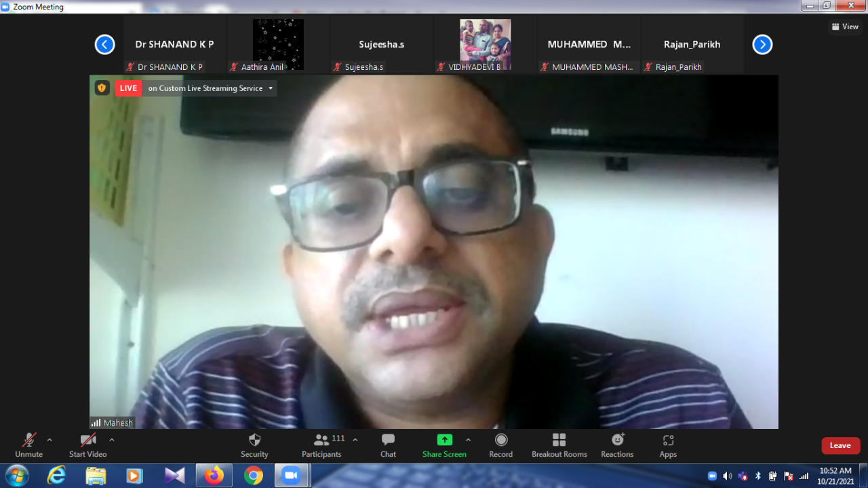Screen dimensions: 868x488
Task: Start recording the meeting
Action: click(501, 445)
